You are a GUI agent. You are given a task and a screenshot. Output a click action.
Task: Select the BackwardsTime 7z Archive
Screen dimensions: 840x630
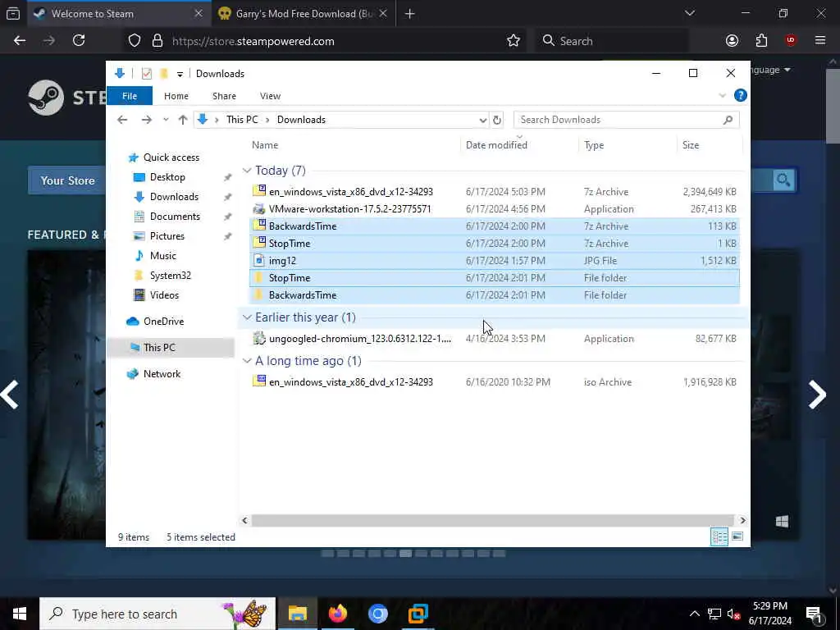495,226
